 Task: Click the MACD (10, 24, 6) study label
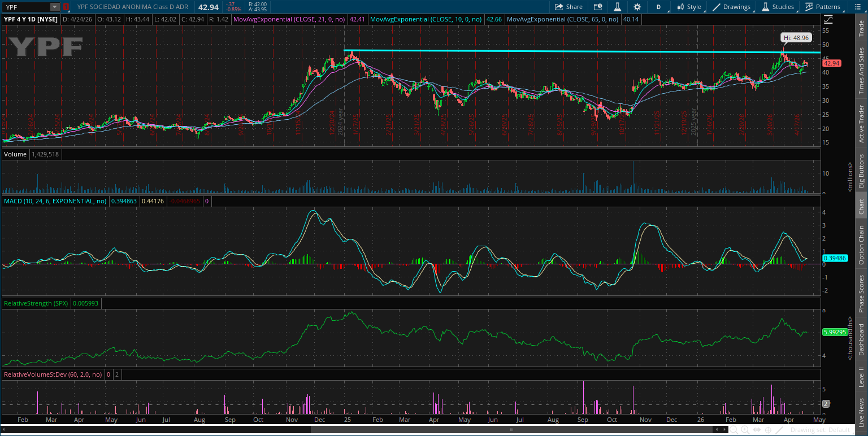click(x=55, y=201)
